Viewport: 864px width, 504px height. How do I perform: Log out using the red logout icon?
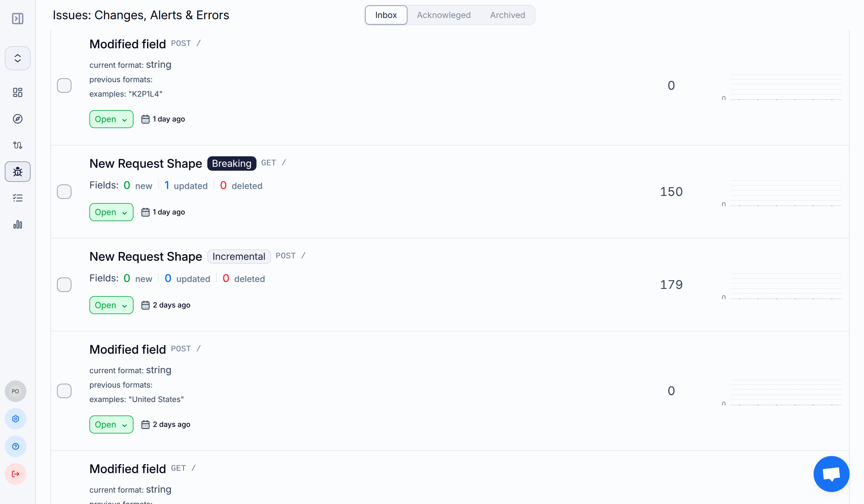15,474
